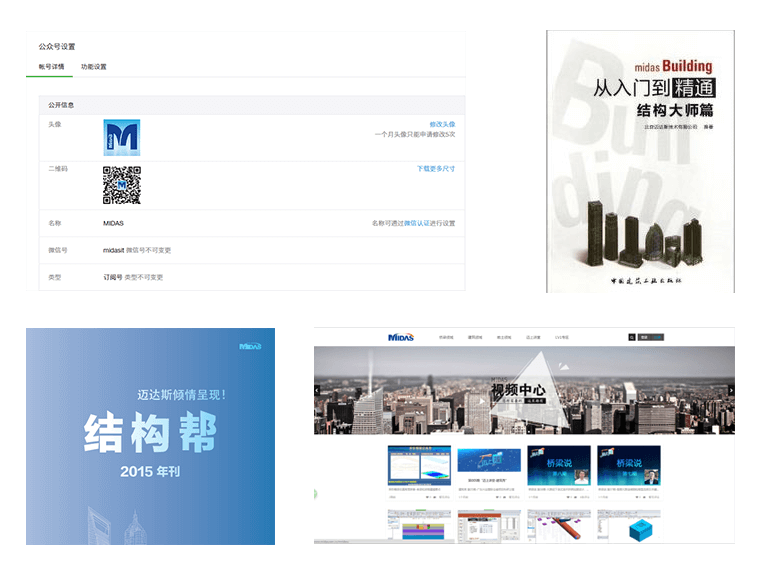Click the 视频中心 banner title
The height and width of the screenshot is (577, 760).
coord(518,389)
